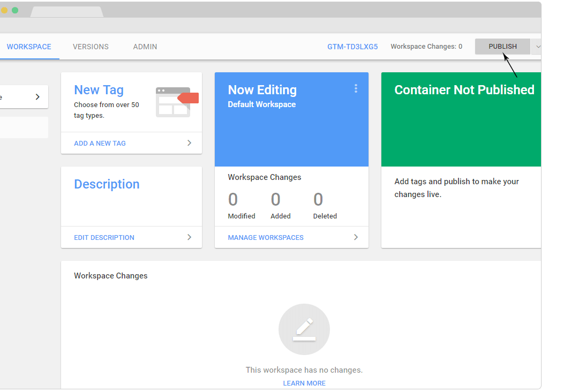
Task: Go to the Admin tab
Action: [145, 47]
